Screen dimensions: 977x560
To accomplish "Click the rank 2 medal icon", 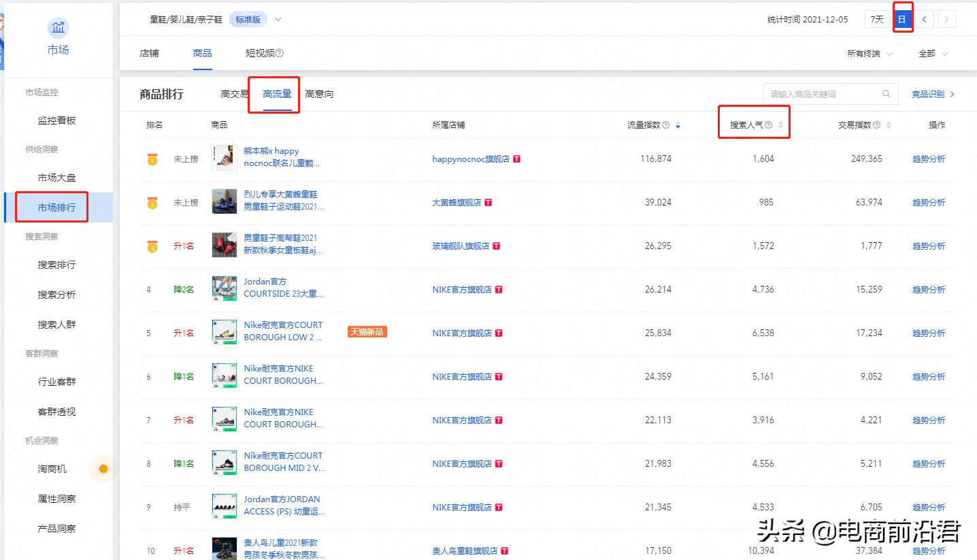I will tap(152, 203).
